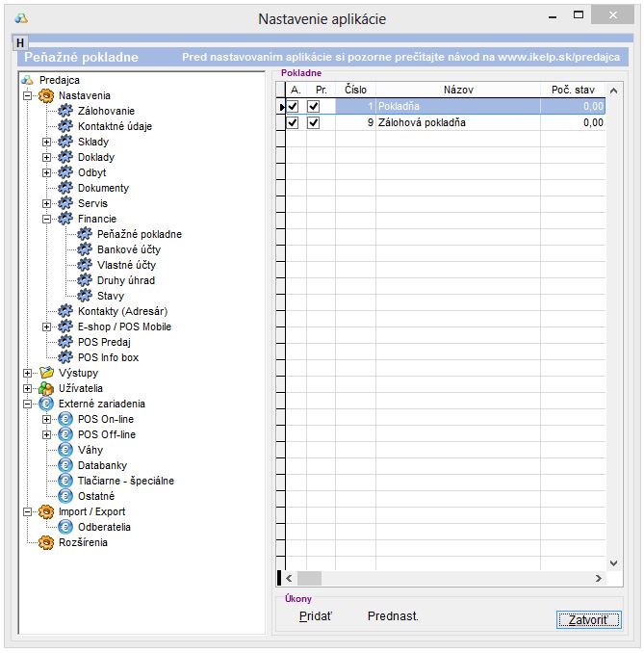644x653 pixels.
Task: Click the Číslo column header
Action: 355,90
